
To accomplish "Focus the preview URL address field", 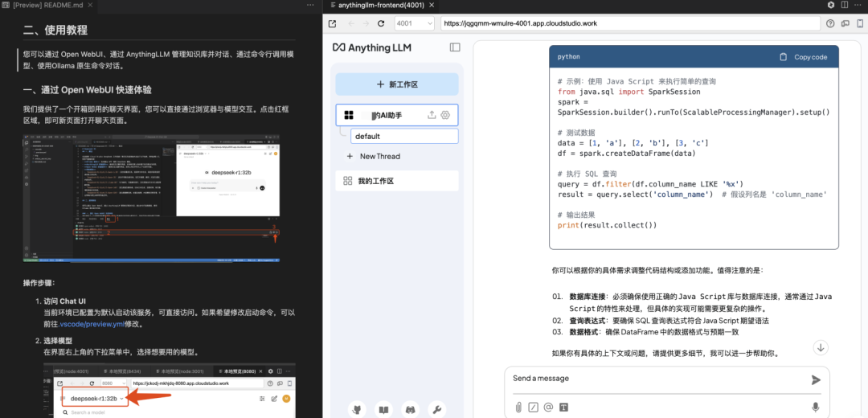I will pyautogui.click(x=630, y=24).
